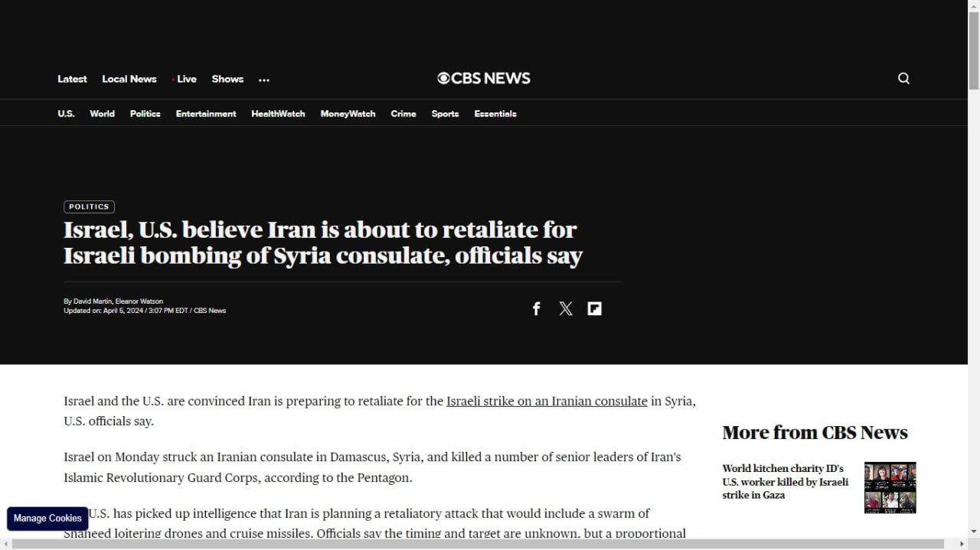Select the U.S. section tab
Viewport: 980px width, 550px height.
(x=66, y=113)
